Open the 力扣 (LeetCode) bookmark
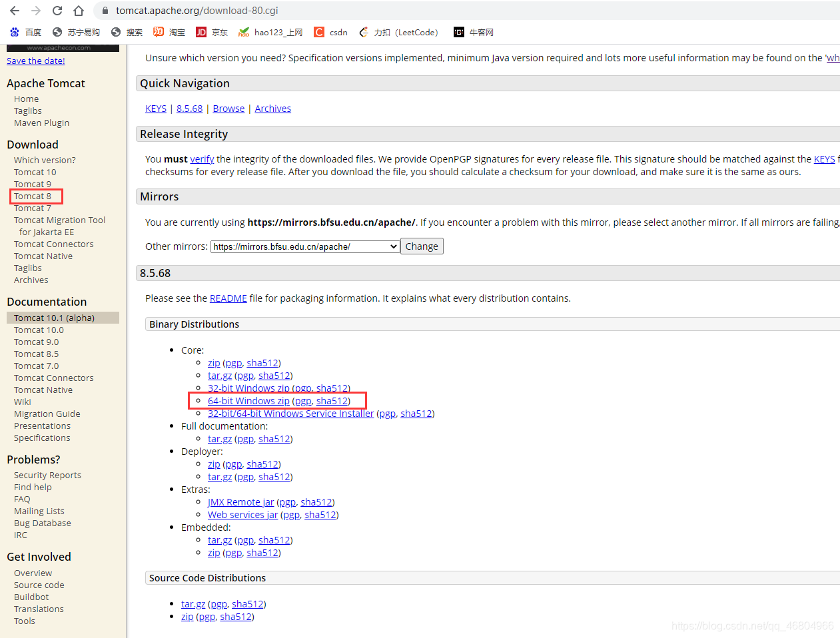840x638 pixels. pos(398,32)
